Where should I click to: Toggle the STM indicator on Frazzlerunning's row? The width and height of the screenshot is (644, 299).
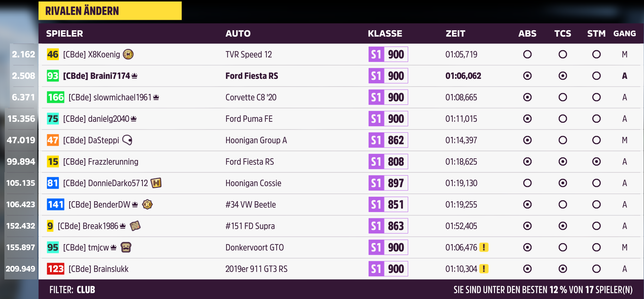(x=596, y=161)
